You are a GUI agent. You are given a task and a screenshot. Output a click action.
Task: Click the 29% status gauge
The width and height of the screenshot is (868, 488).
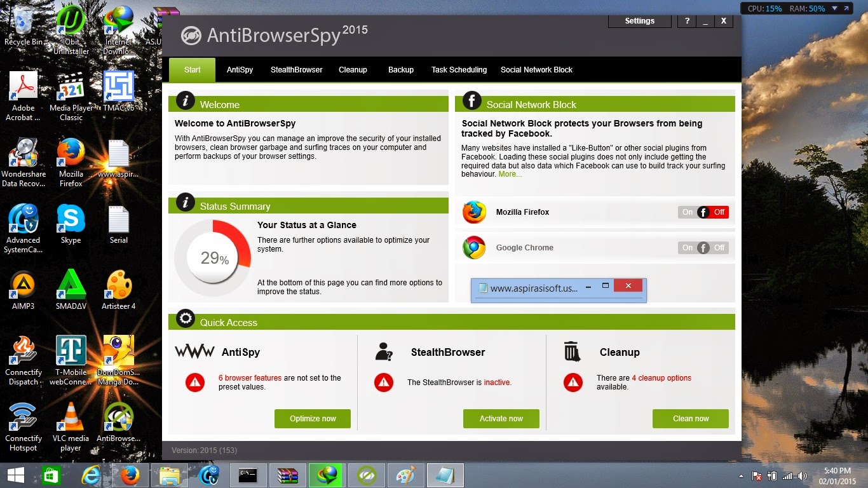tap(213, 258)
